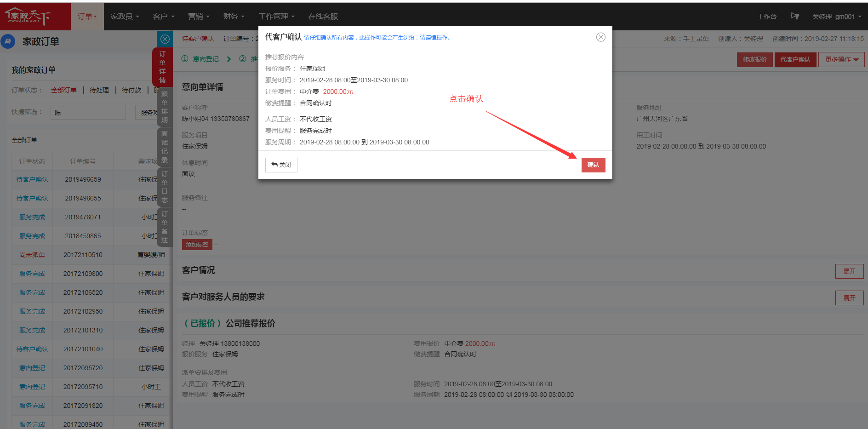Click the 2000.00元 fee in dialog
The image size is (868, 429).
click(338, 92)
